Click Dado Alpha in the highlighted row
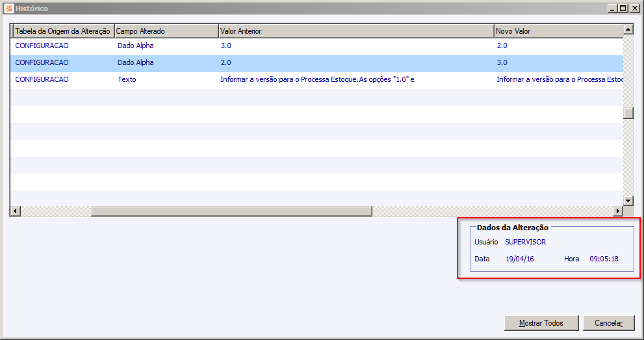Viewport: 644px width, 340px height. [136, 62]
